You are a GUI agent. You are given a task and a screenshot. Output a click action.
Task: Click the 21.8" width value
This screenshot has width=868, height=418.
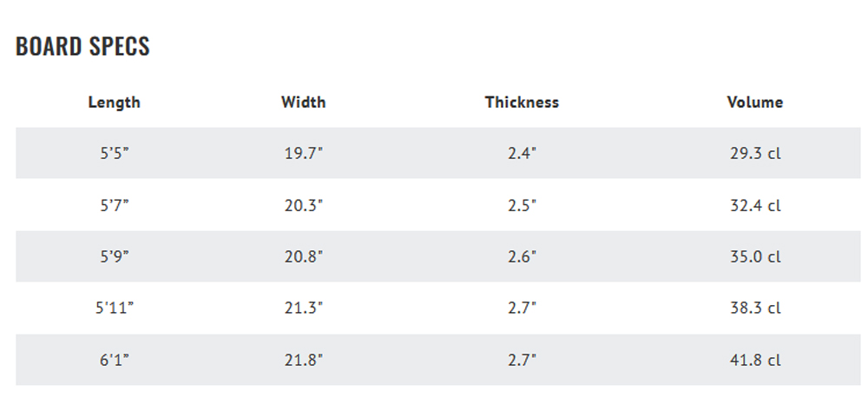(303, 361)
